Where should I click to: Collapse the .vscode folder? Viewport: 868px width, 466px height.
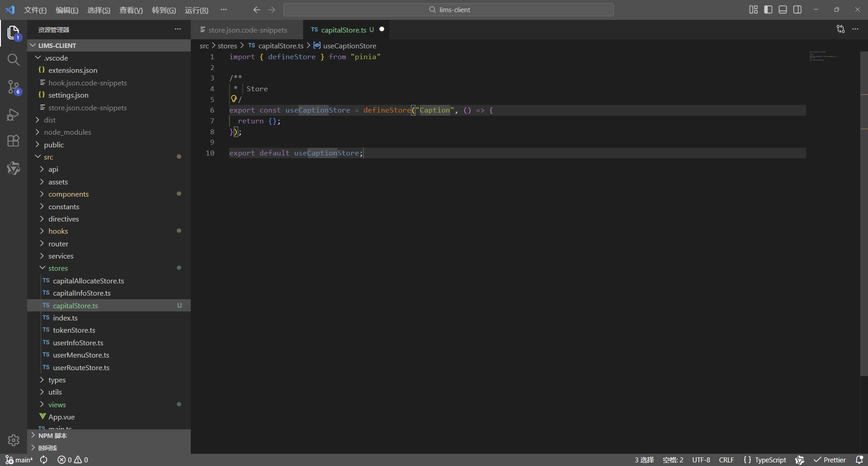[x=109, y=58]
